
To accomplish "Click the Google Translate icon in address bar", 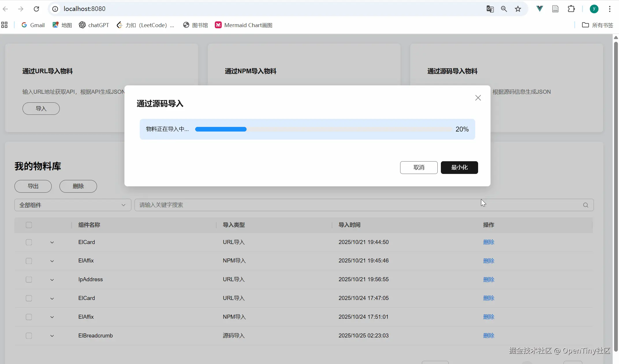I will pos(490,9).
